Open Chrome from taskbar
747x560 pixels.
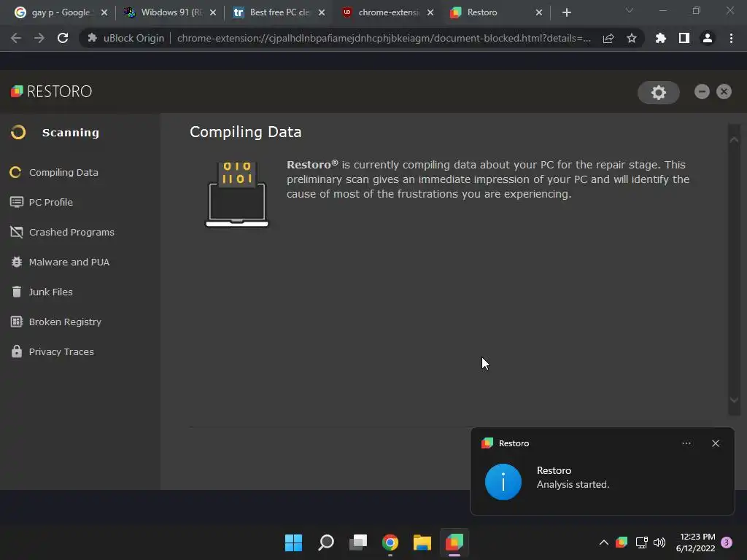pos(390,542)
